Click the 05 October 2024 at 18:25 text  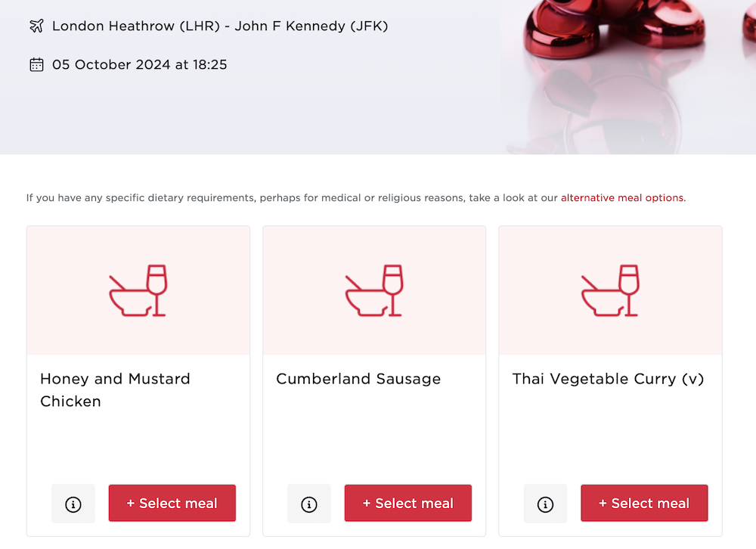[x=139, y=64]
